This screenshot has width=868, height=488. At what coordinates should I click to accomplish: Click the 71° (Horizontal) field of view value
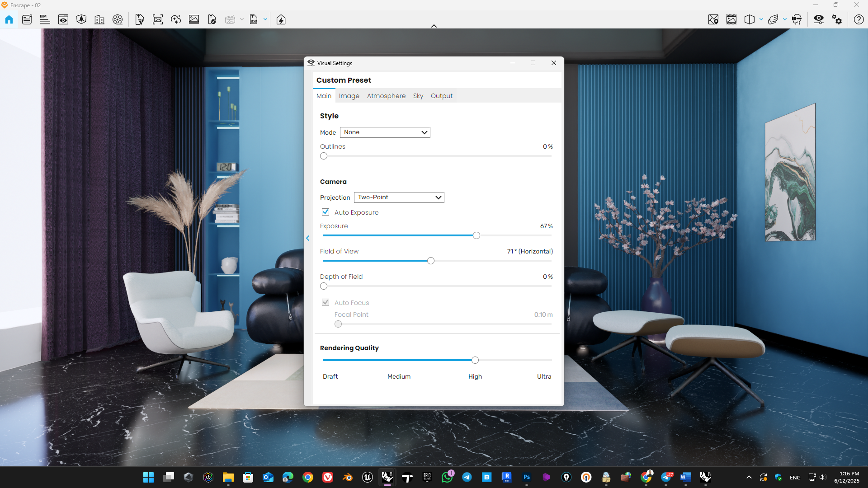point(530,251)
